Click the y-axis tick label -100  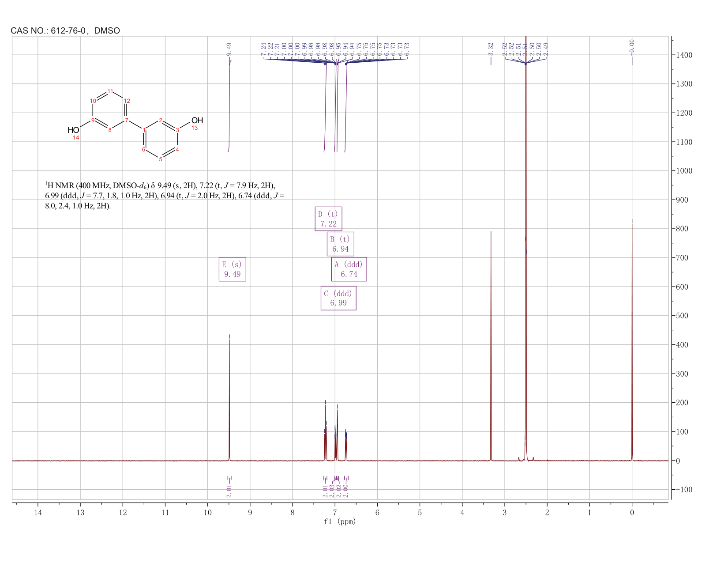click(683, 490)
